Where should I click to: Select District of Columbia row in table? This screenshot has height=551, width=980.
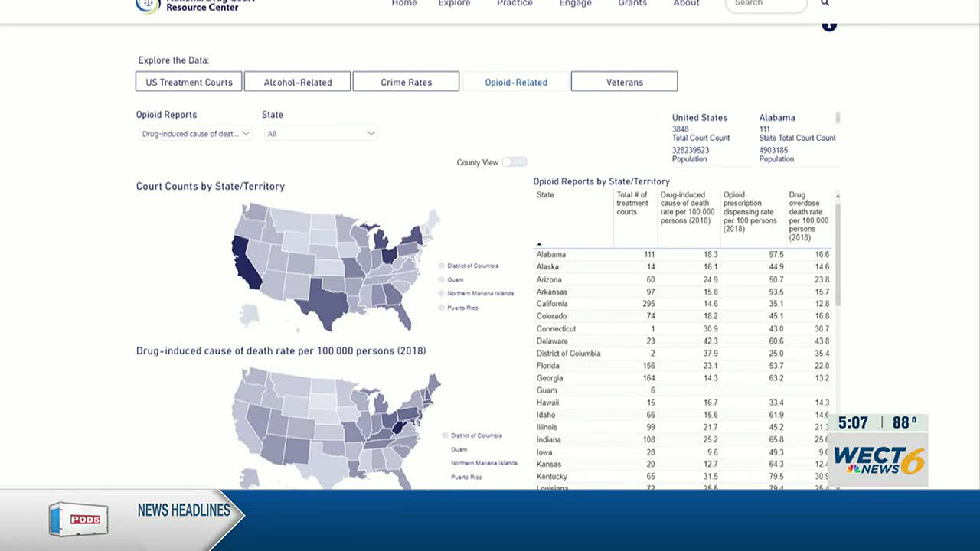click(682, 354)
